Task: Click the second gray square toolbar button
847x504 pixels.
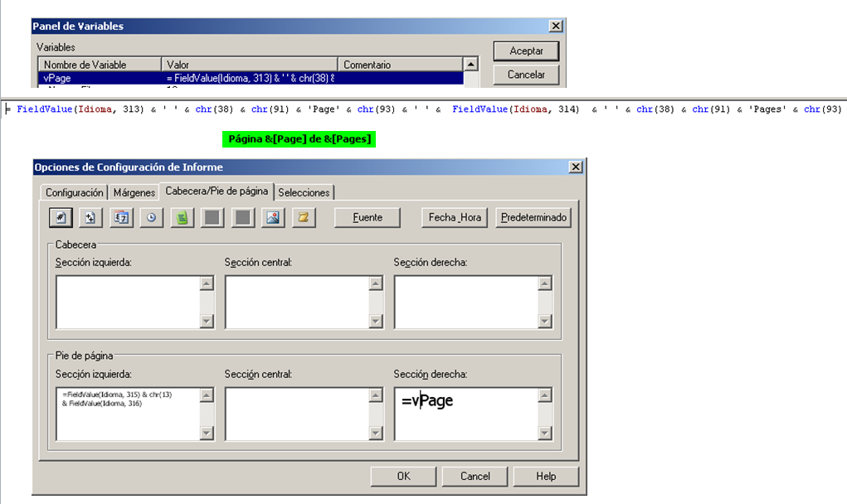Action: coord(242,217)
